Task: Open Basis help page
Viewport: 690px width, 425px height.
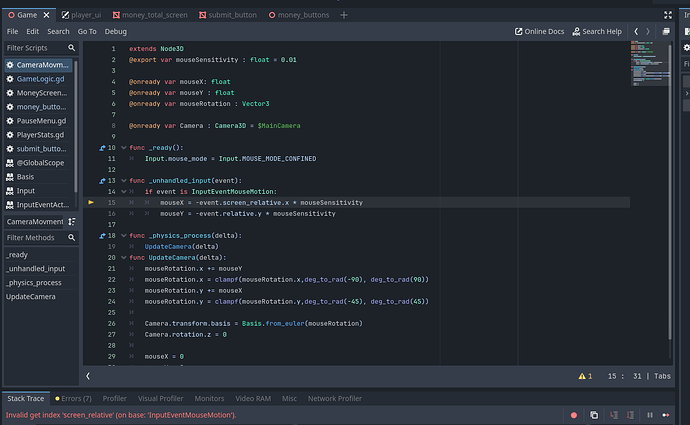Action: coord(38,177)
